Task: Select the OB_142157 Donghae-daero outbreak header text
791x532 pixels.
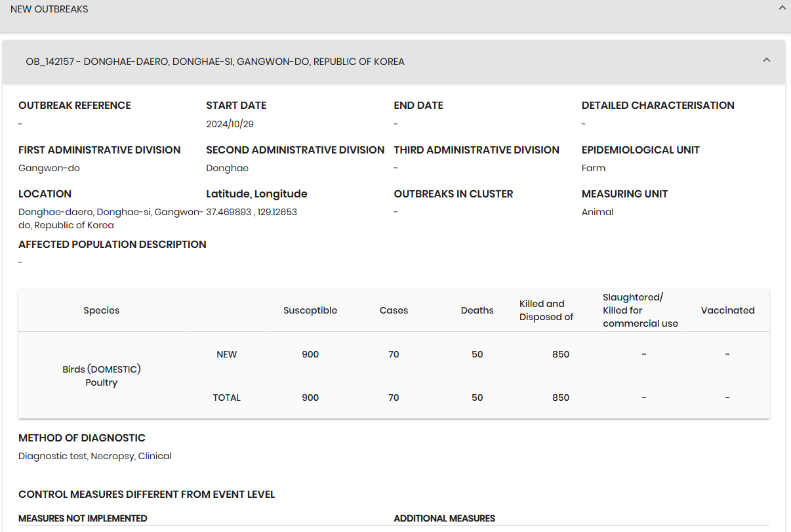Action: pos(215,62)
